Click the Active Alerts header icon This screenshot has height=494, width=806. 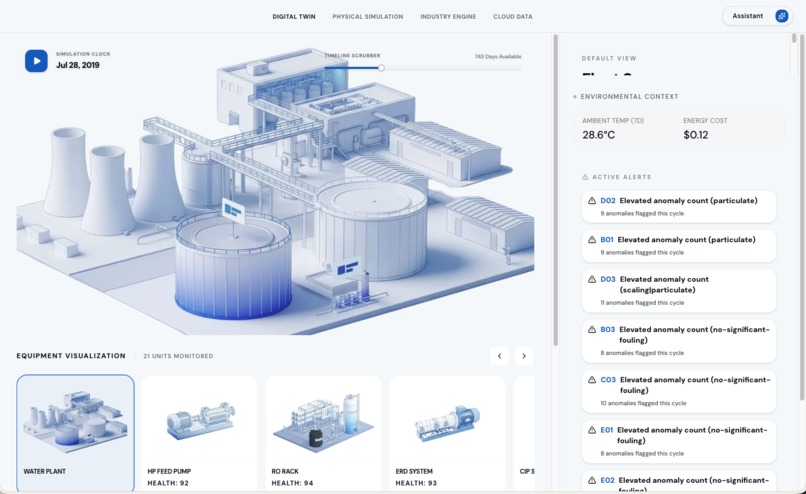585,177
